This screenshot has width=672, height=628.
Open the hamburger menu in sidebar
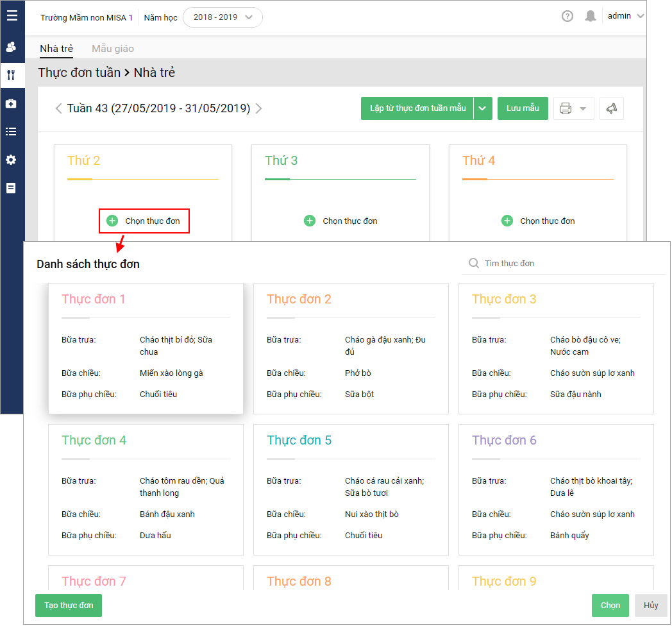coord(12,15)
